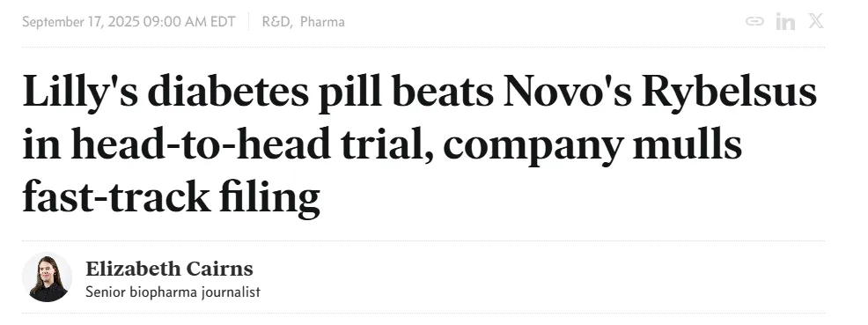Click the word 'Rybelsus' in the headline

(729, 92)
